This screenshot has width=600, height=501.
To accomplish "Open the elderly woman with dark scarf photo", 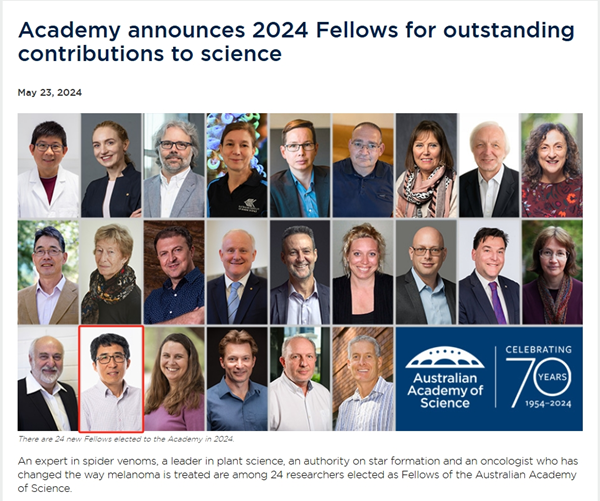I will point(110,272).
